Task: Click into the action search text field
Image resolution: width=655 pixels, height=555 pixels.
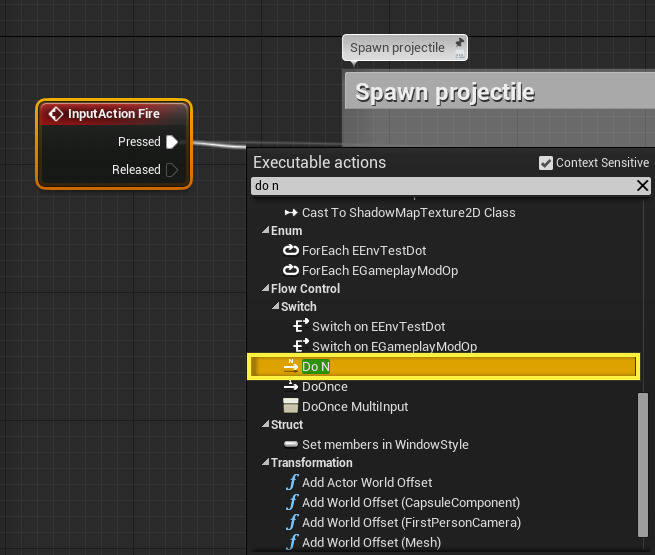Action: (440, 186)
